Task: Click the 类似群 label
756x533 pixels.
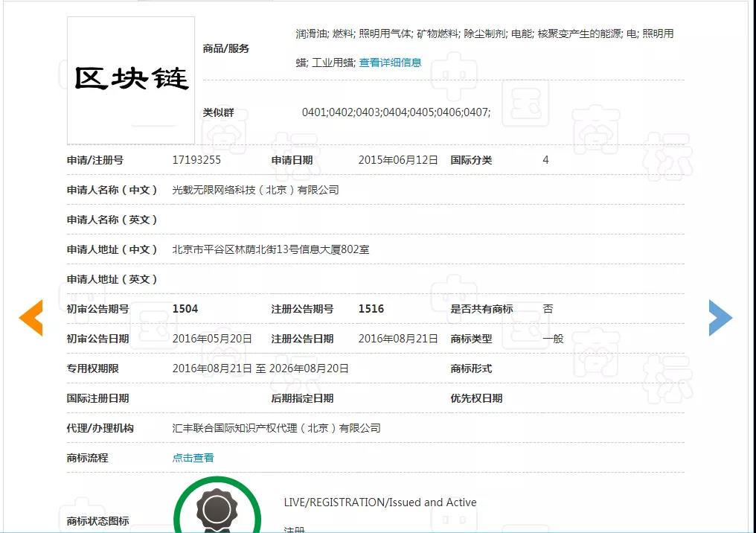Action: (219, 112)
